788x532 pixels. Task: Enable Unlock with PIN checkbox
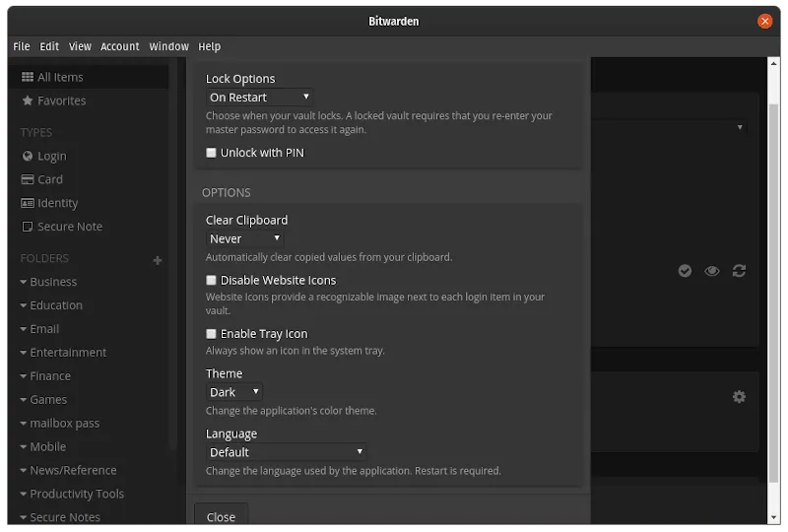pyautogui.click(x=211, y=153)
